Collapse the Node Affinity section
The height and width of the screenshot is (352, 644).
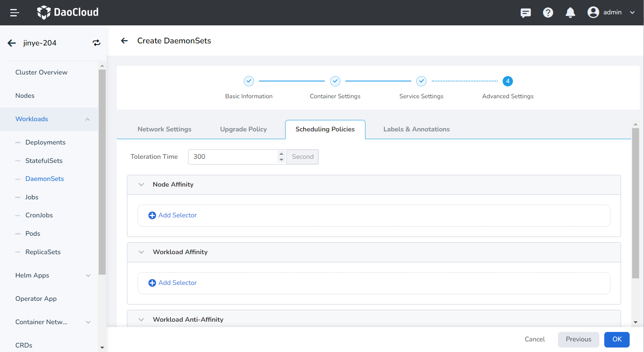pyautogui.click(x=141, y=185)
